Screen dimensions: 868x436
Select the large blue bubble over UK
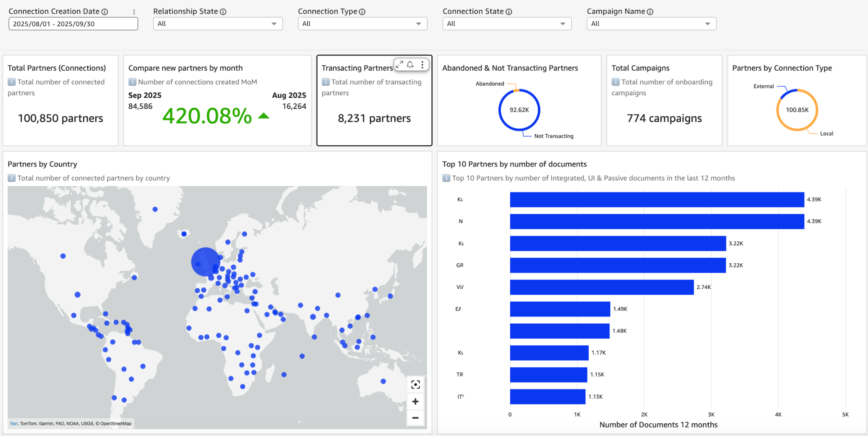[205, 261]
